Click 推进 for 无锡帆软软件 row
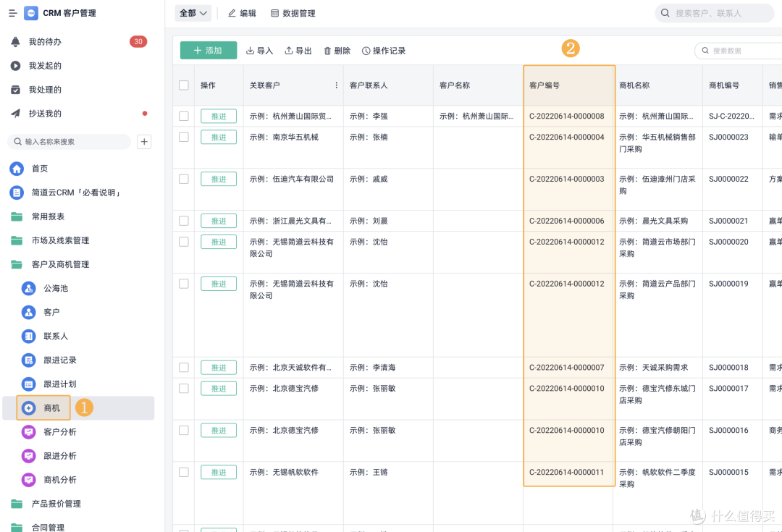The height and width of the screenshot is (532, 782). coord(219,472)
